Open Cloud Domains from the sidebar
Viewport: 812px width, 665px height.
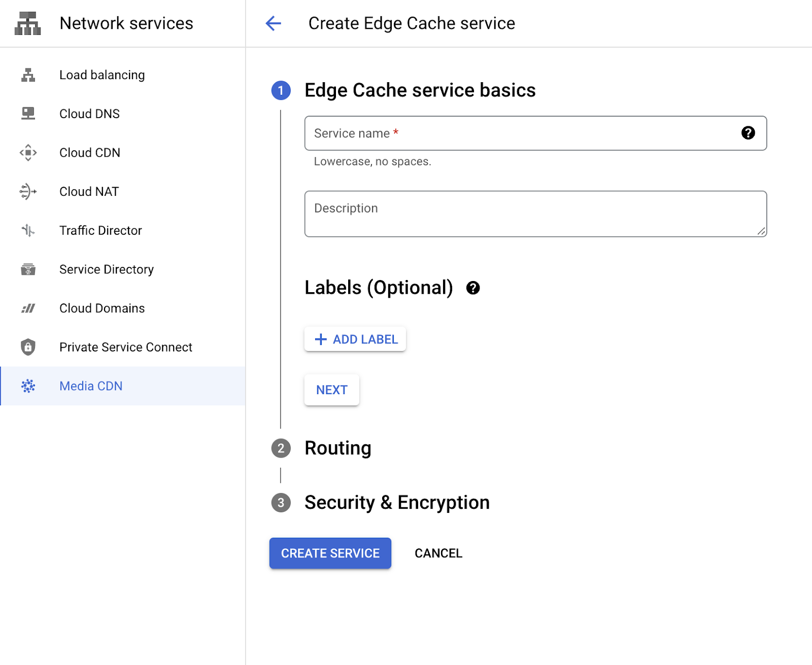[x=102, y=308]
